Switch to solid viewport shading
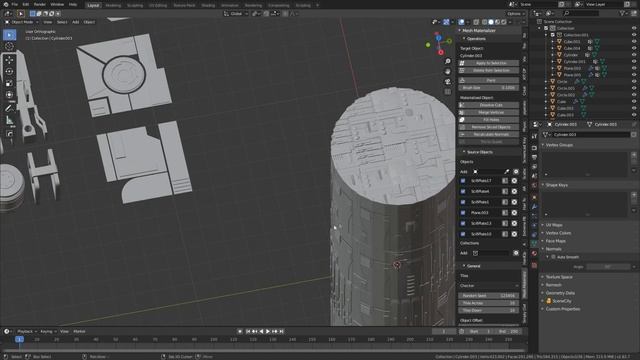This screenshot has height=360, width=640. click(x=491, y=22)
